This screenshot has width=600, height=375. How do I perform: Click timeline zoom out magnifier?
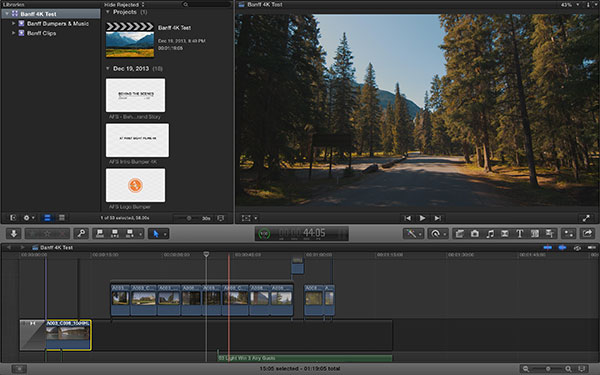point(526,369)
